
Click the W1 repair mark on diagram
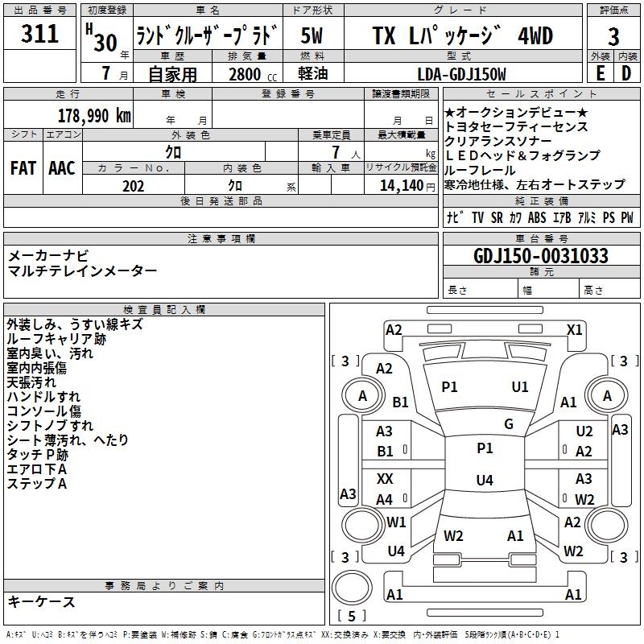(396, 522)
